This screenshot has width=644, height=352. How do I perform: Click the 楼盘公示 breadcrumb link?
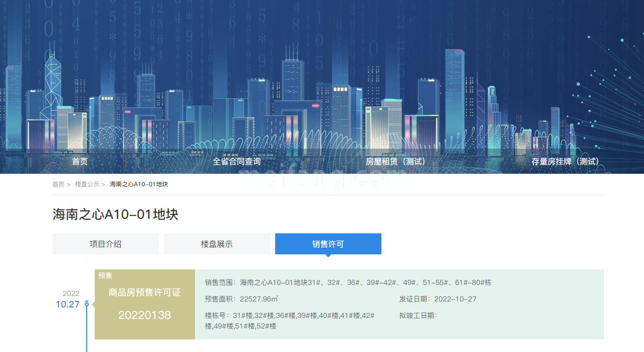tap(87, 184)
